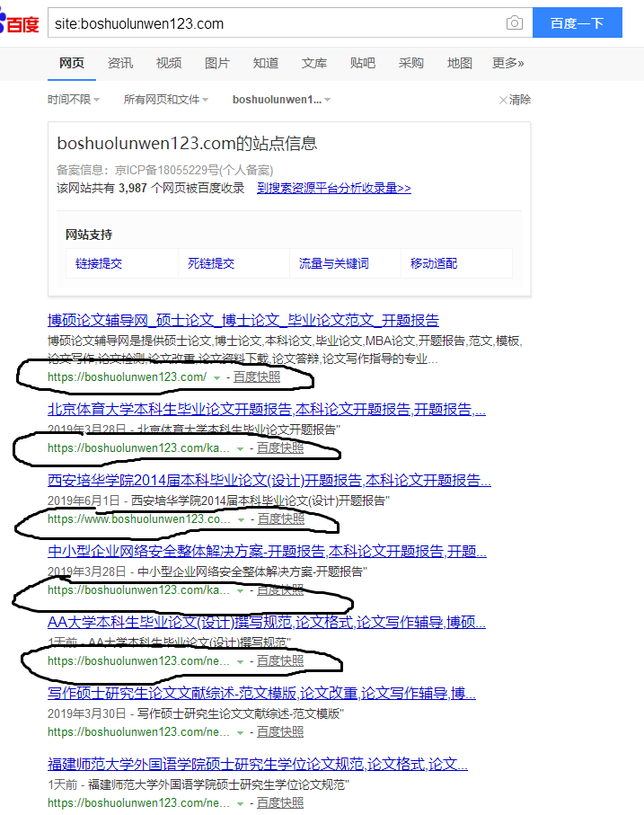The height and width of the screenshot is (815, 644).
Task: Expand URL arrow under 写作硕士研究生 result
Action: click(240, 733)
